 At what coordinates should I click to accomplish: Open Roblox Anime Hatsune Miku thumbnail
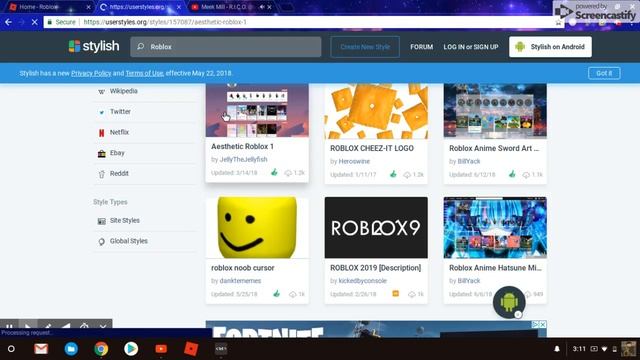pyautogui.click(x=495, y=227)
